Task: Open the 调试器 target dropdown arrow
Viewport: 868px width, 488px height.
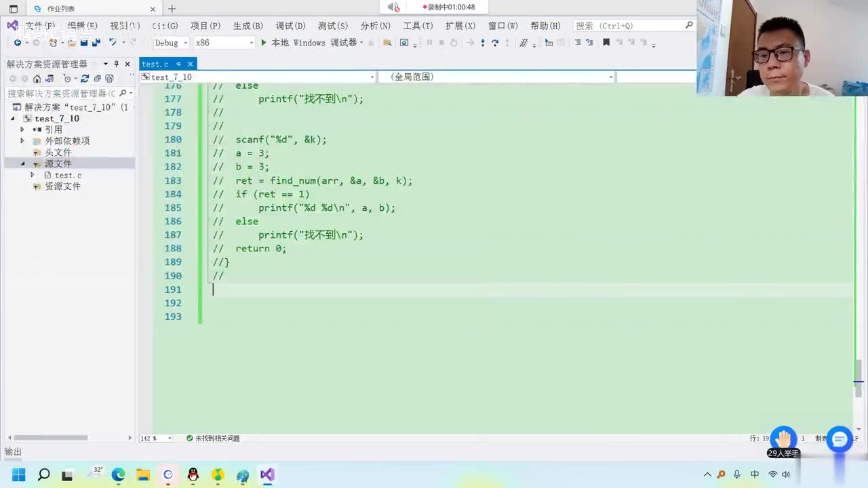Action: pyautogui.click(x=361, y=43)
